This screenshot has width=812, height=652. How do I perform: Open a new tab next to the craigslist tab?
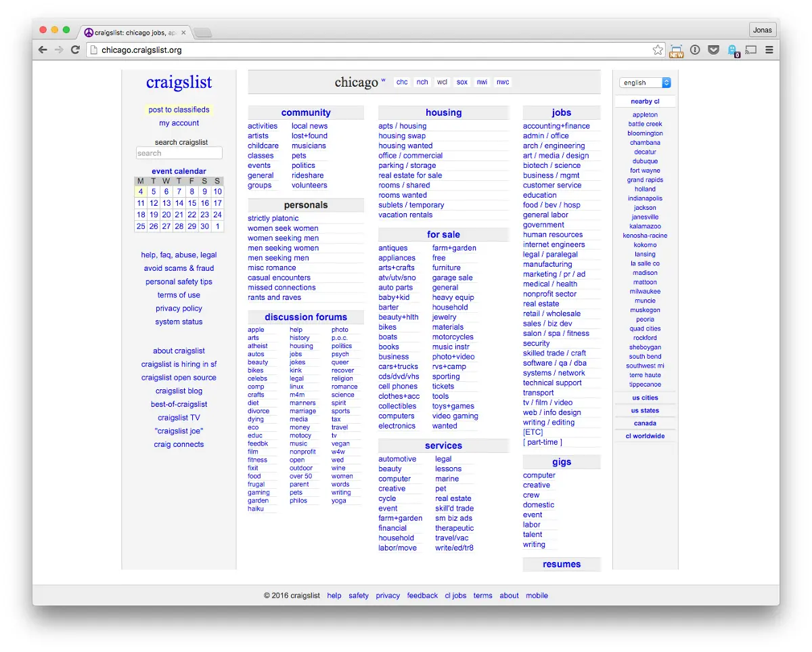coord(203,32)
